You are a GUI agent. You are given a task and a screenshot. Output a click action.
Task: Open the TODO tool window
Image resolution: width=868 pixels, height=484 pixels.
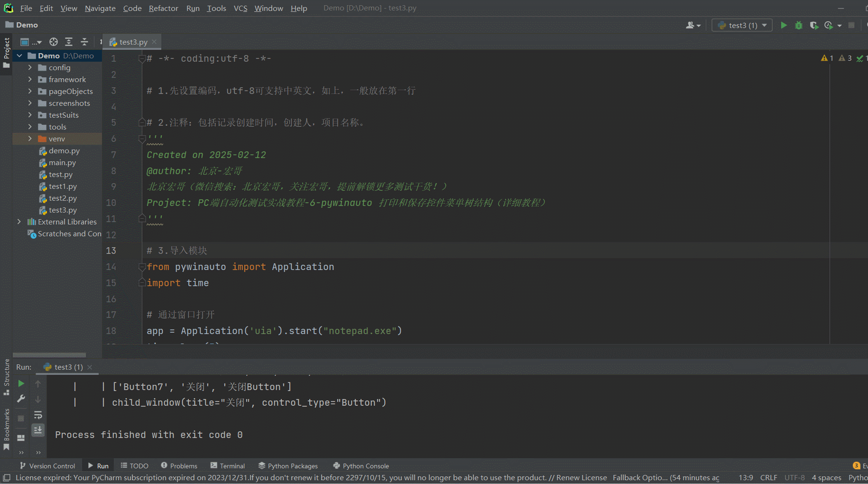(134, 466)
